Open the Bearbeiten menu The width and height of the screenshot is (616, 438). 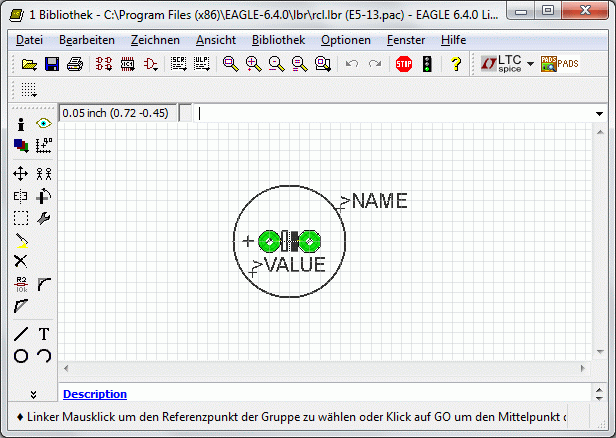(x=87, y=40)
